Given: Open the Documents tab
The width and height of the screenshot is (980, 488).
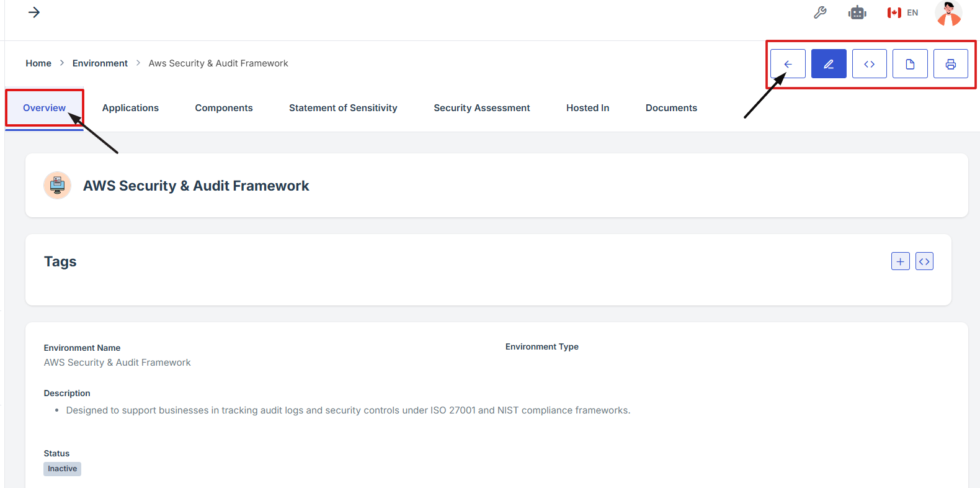Looking at the screenshot, I should click(x=671, y=108).
